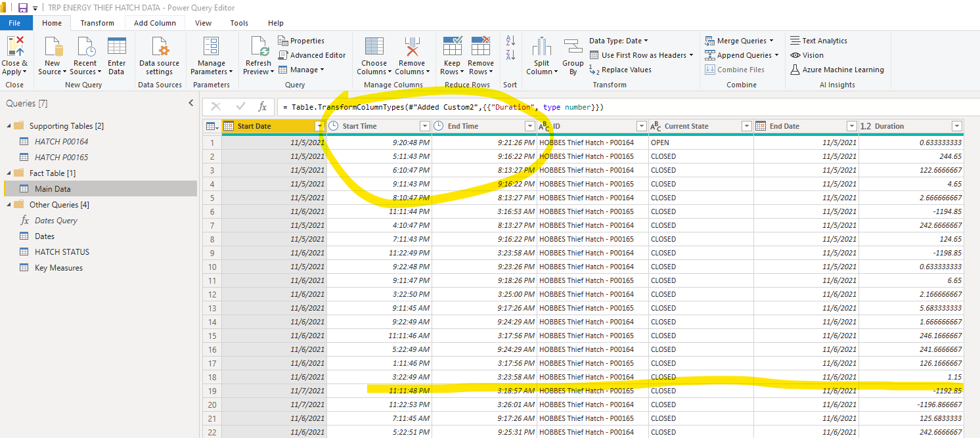Collapse the Other Queries group

click(x=8, y=204)
